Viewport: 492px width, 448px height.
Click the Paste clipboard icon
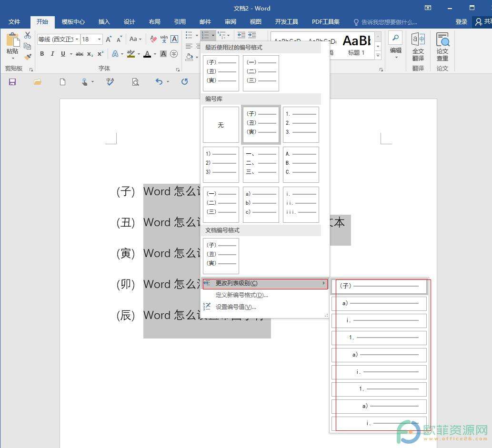pyautogui.click(x=12, y=40)
